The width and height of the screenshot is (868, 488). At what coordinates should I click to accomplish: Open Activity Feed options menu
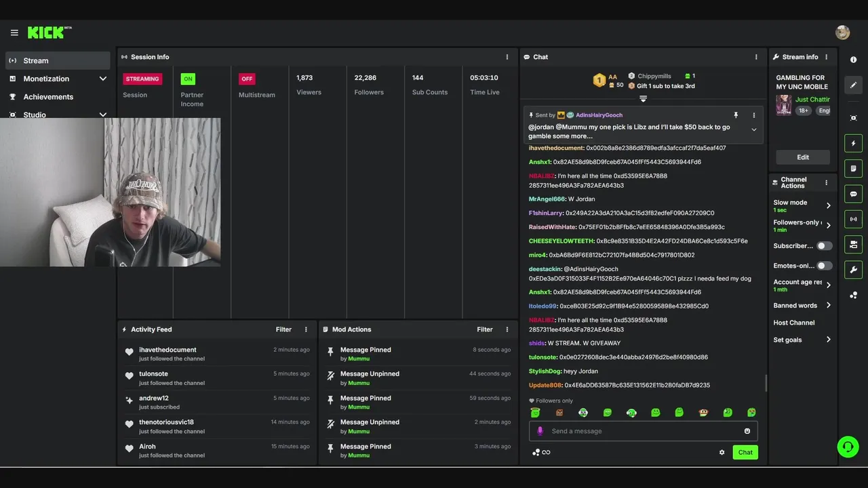306,329
